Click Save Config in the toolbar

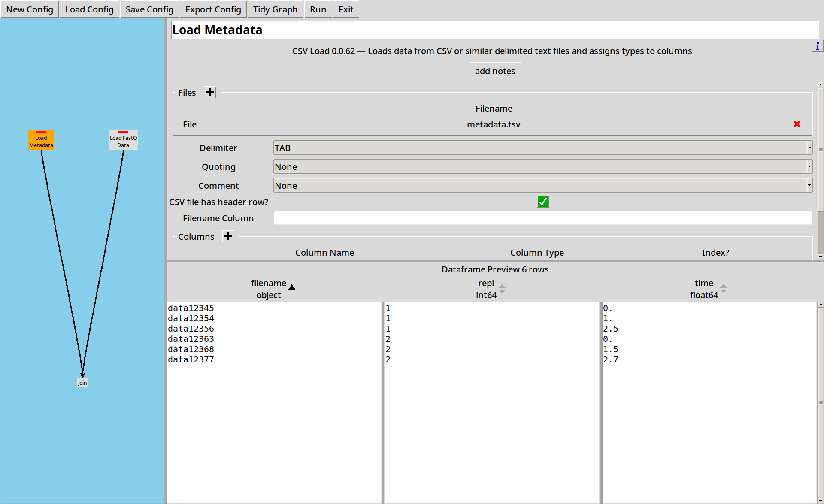click(x=149, y=9)
